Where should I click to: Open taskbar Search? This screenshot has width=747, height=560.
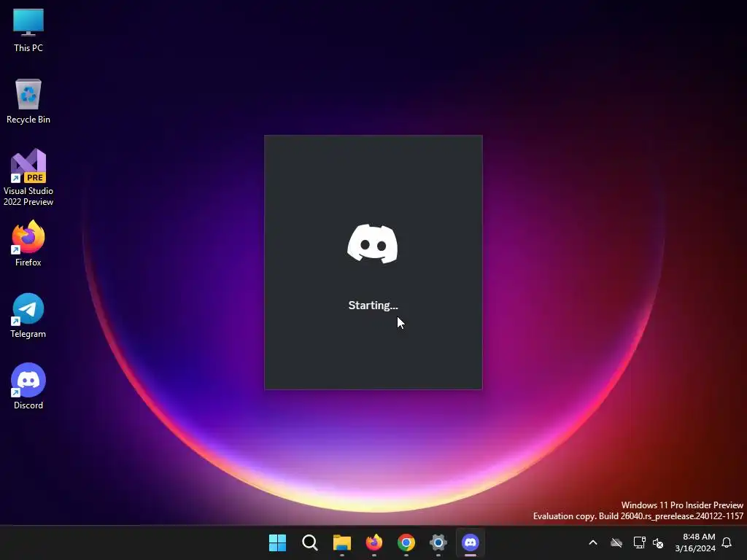[309, 542]
